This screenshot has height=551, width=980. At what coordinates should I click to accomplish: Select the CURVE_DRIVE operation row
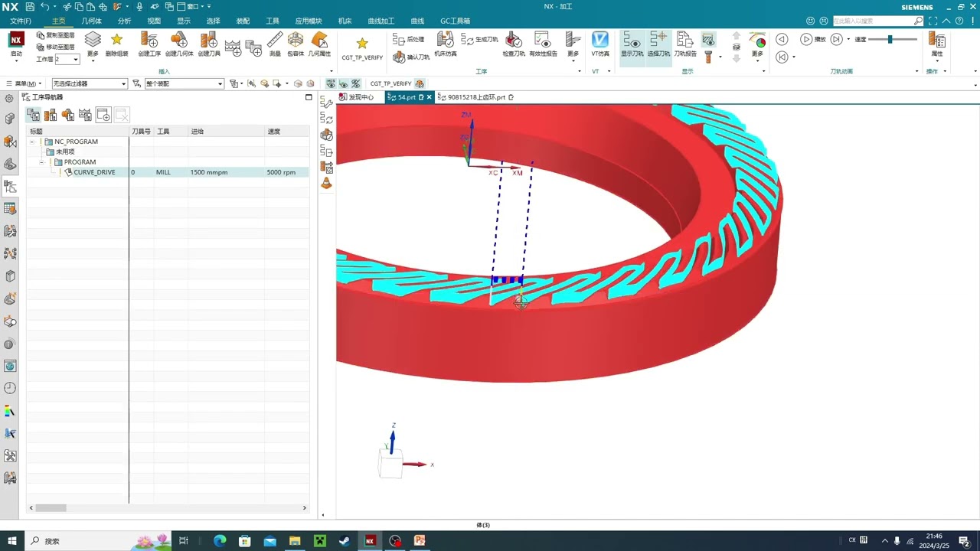click(x=168, y=172)
